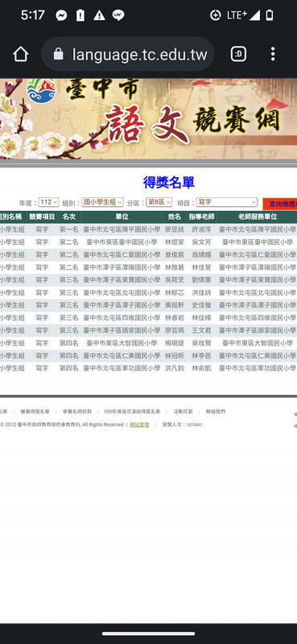Viewport: 297px width, 644px height.
Task: Tap the LINE notification icon
Action: point(118,15)
